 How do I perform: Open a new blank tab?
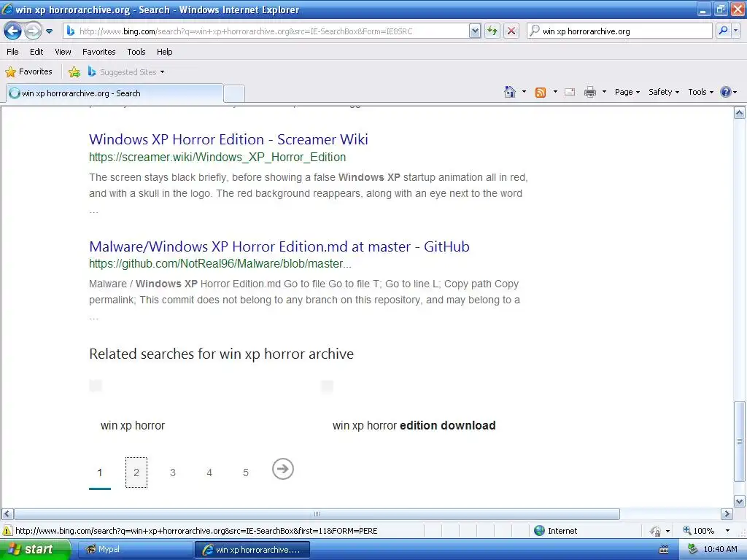coord(234,94)
